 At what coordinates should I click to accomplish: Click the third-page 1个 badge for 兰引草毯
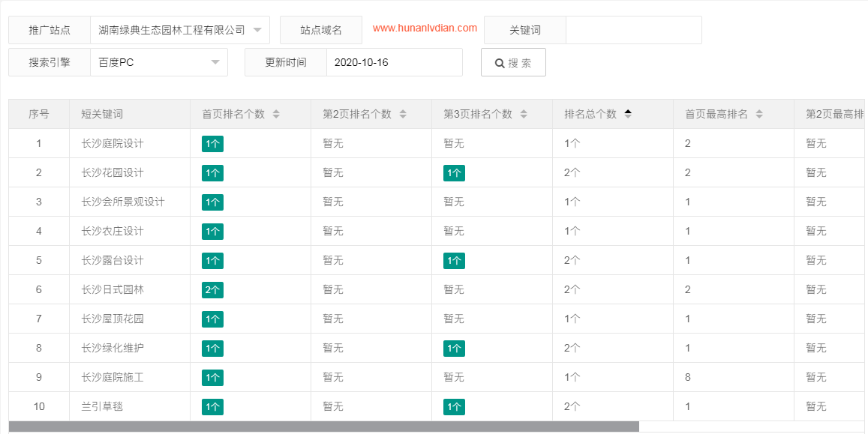click(x=454, y=407)
